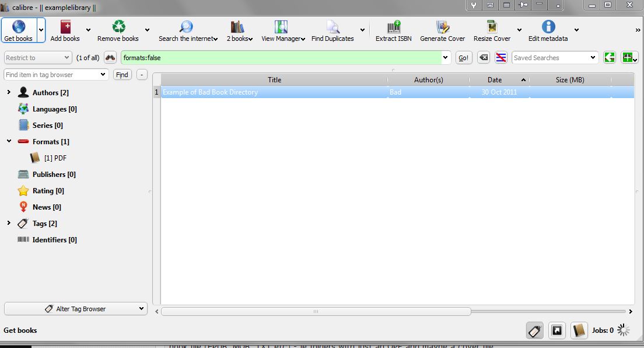Toggle the tag browser panel icon
Screen dimensions: 644x348
click(535, 330)
